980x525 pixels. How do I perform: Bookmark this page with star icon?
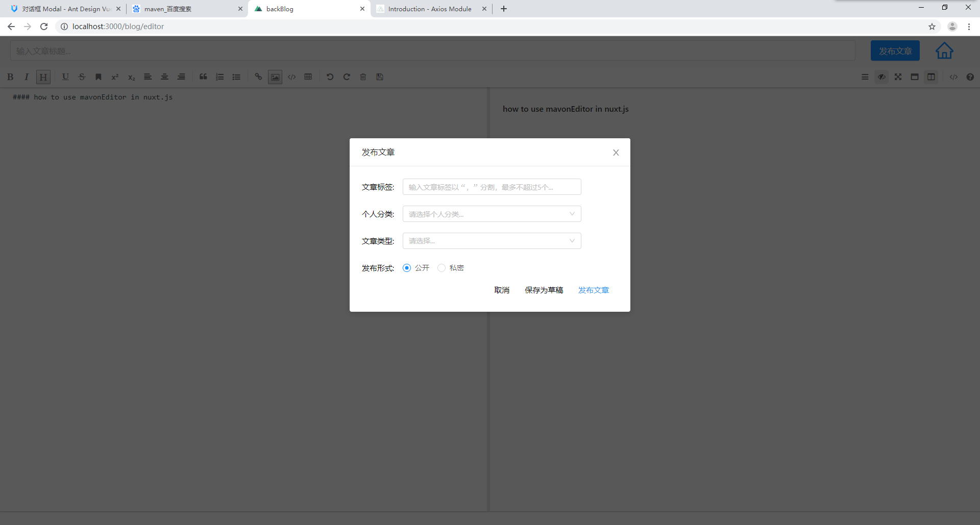[932, 27]
